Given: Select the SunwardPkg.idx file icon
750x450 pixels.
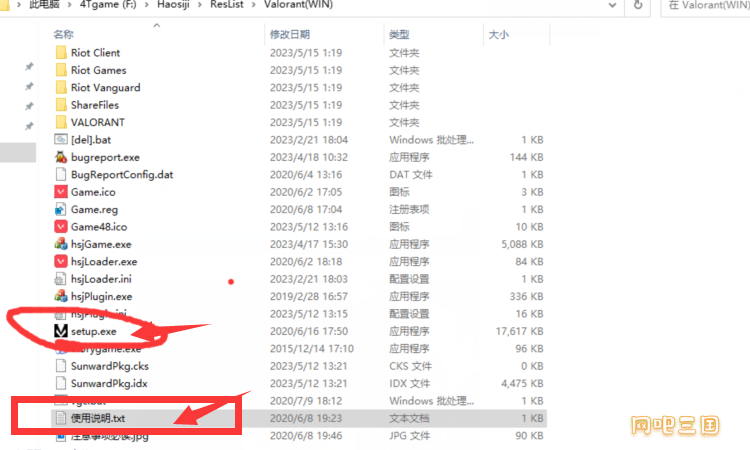Looking at the screenshot, I should 61,384.
